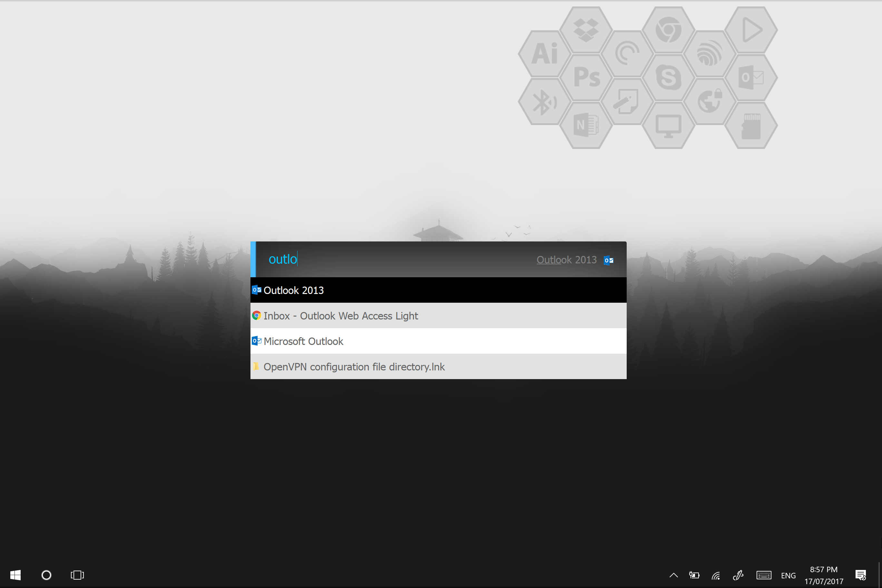The height and width of the screenshot is (588, 882).
Task: Open the monitor display hexagon icon
Action: click(668, 126)
